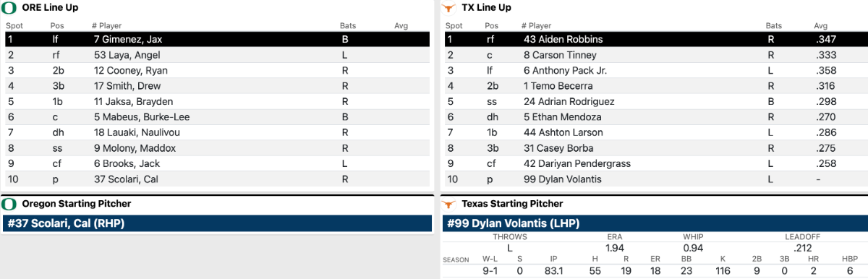Click player 24 Adrian Rodriguez
Screen dimensions: 868x279
point(569,101)
